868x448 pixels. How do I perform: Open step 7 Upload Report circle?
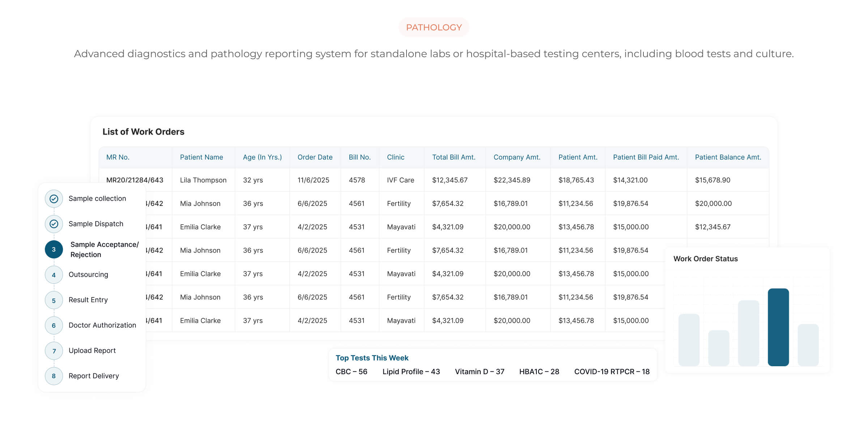pyautogui.click(x=54, y=351)
